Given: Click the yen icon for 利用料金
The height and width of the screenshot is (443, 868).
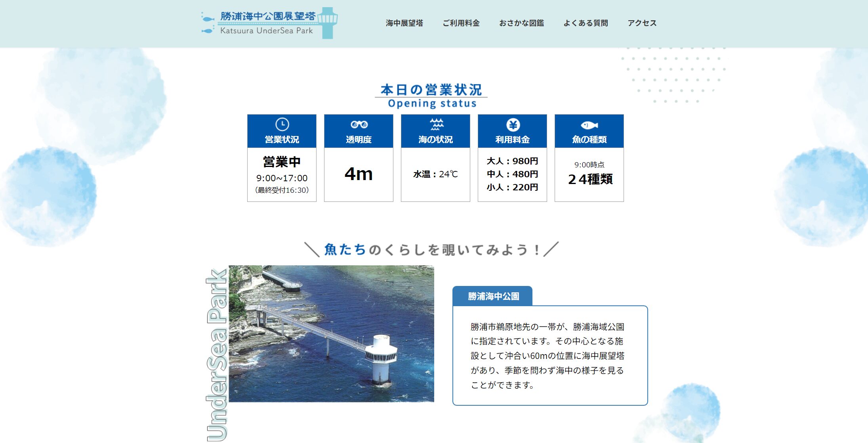Looking at the screenshot, I should 513,125.
